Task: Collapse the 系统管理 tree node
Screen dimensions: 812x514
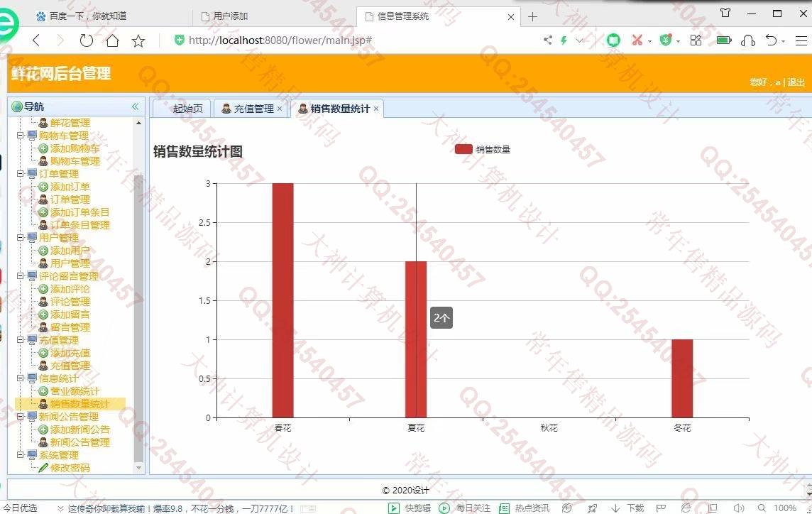Action: [20, 455]
